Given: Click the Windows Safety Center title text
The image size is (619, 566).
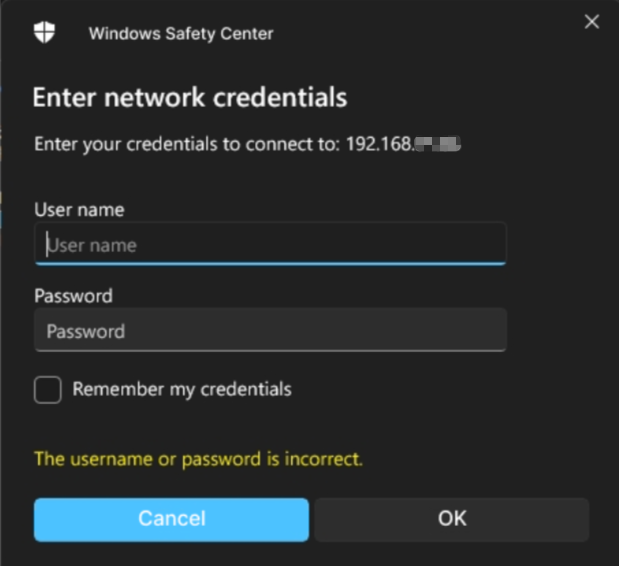Looking at the screenshot, I should pos(181,34).
